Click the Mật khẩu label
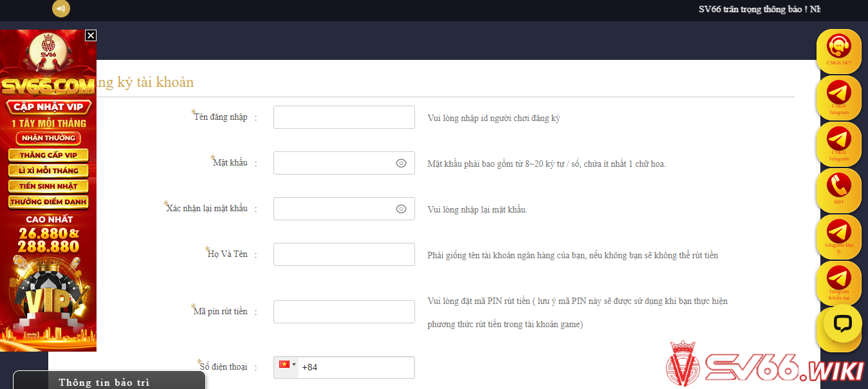 pos(230,162)
